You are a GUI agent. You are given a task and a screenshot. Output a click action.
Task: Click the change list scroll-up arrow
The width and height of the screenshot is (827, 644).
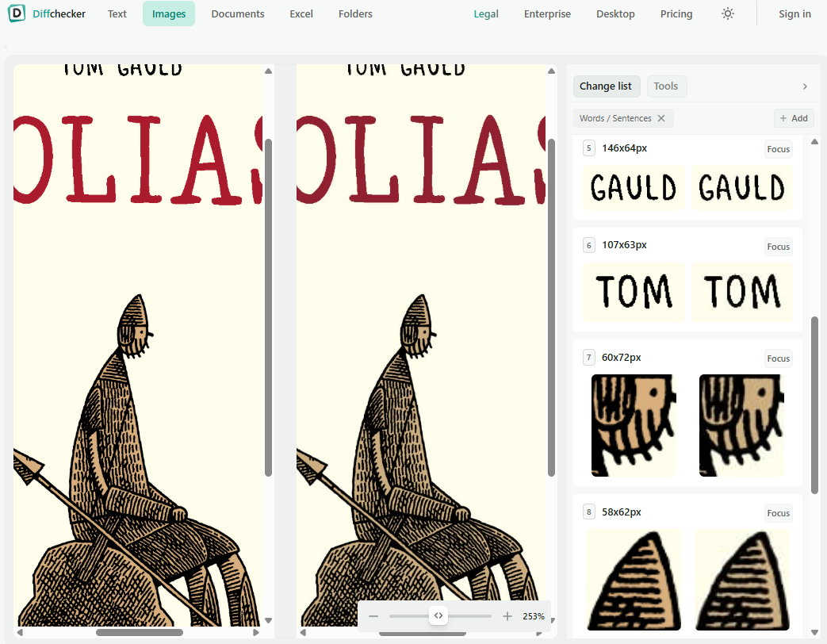point(814,141)
